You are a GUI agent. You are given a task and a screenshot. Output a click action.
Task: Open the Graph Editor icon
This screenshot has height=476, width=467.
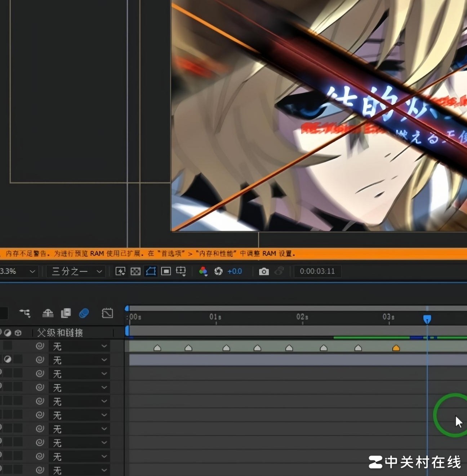point(107,313)
